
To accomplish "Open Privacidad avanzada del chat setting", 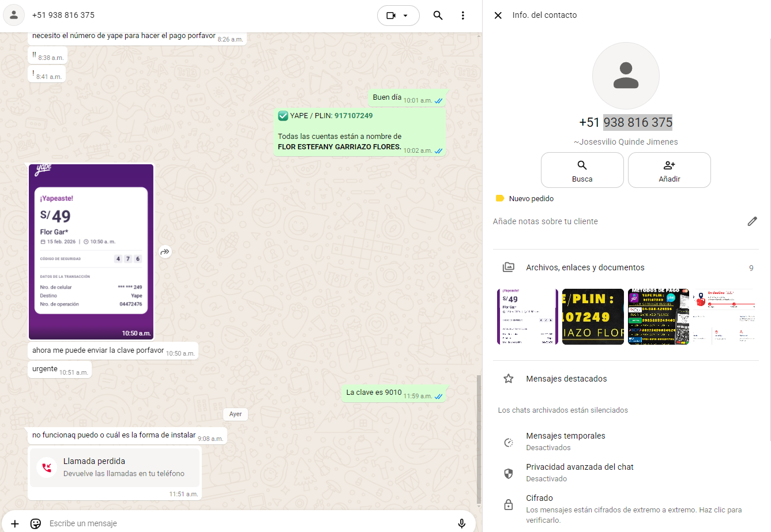I will pos(579,473).
